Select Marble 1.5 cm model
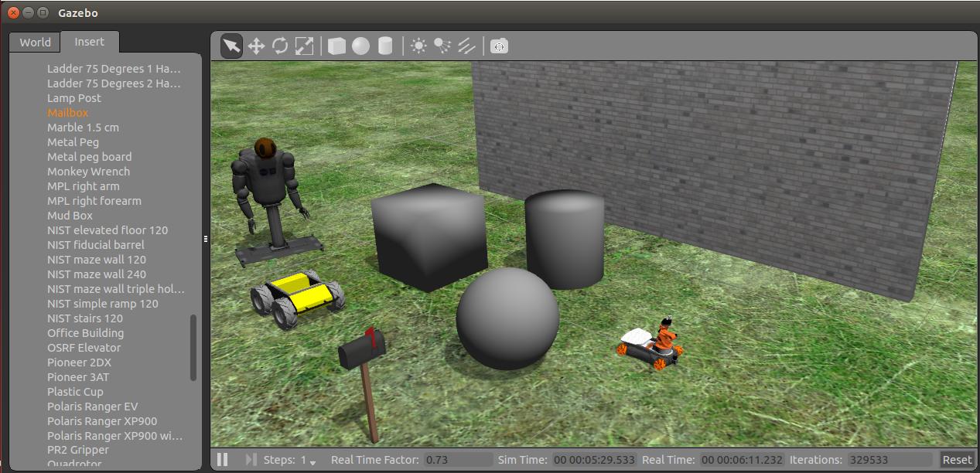This screenshot has height=473, width=980. pos(84,127)
